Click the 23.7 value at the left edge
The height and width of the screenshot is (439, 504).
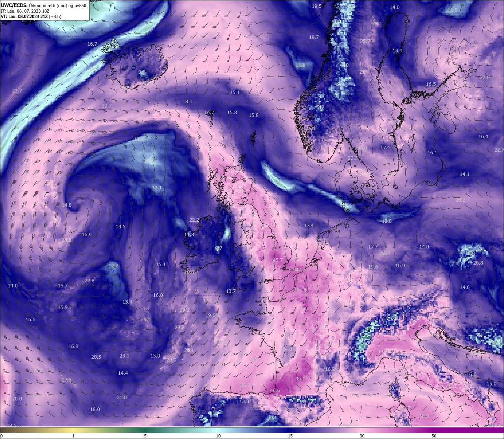coord(17,91)
